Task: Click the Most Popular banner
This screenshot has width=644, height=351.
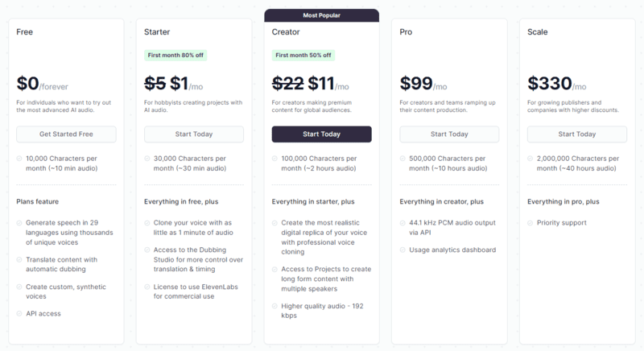Action: 321,15
